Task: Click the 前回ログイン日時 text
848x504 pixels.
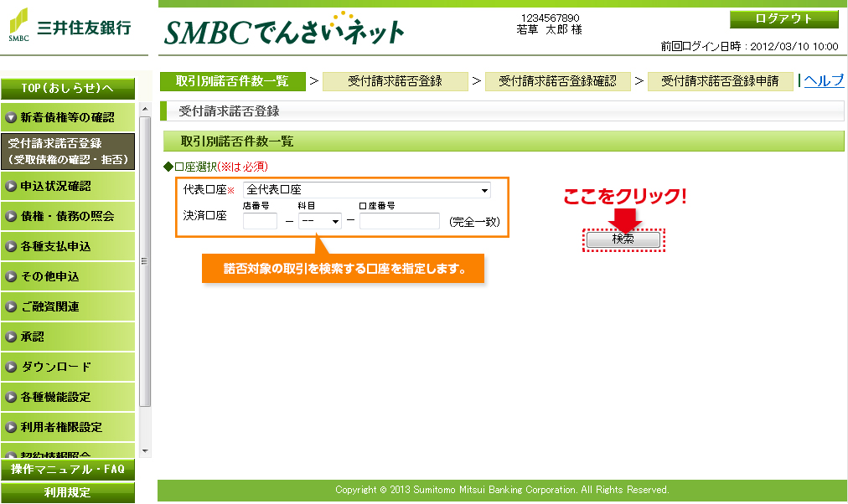Action: [x=750, y=46]
